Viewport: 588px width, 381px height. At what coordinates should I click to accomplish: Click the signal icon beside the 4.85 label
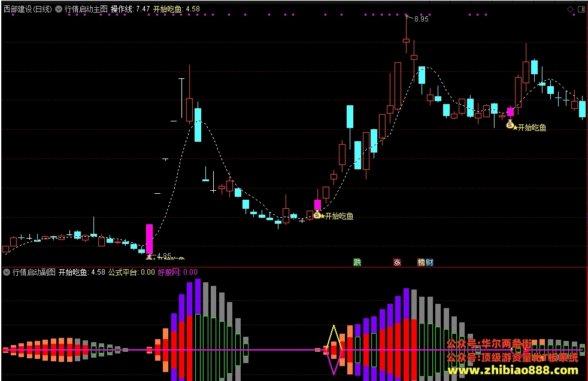(x=149, y=257)
